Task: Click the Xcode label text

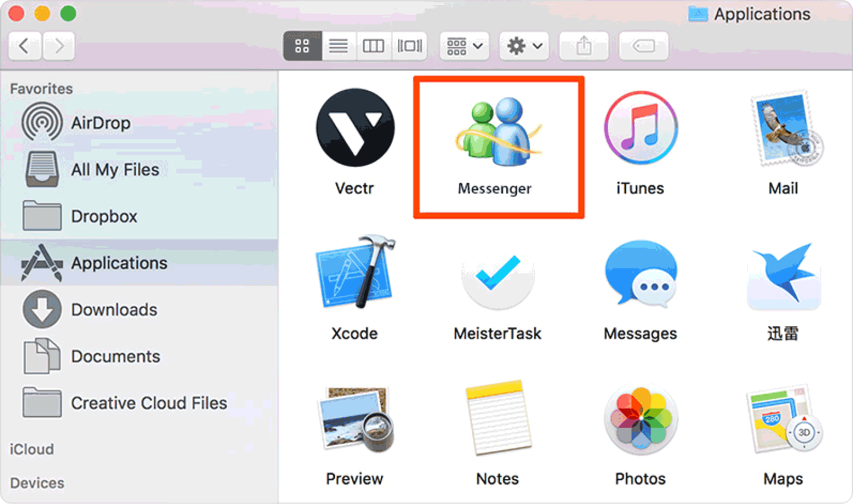Action: click(x=354, y=334)
